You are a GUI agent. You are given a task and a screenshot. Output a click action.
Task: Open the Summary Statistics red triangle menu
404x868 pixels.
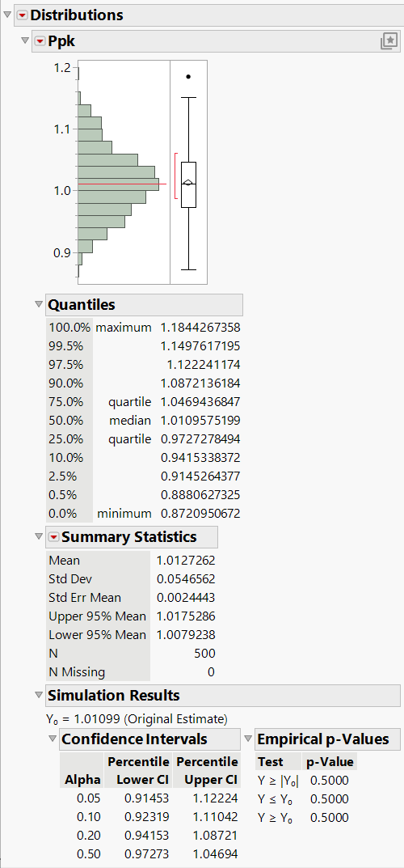pyautogui.click(x=53, y=537)
